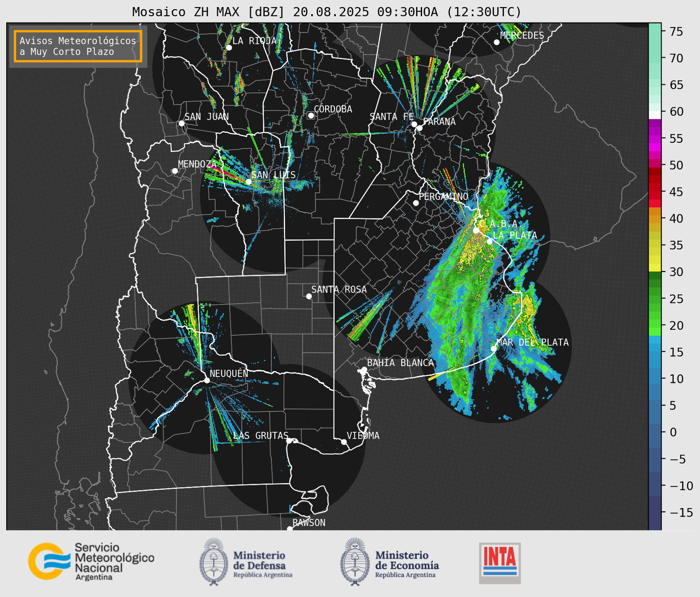Click the MENDOZA label

point(197,164)
